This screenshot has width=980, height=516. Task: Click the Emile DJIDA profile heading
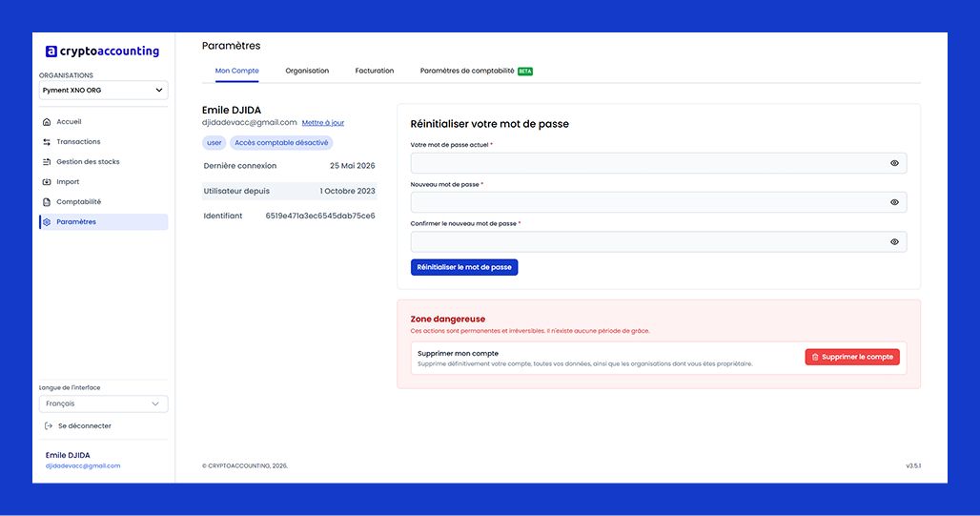(232, 110)
